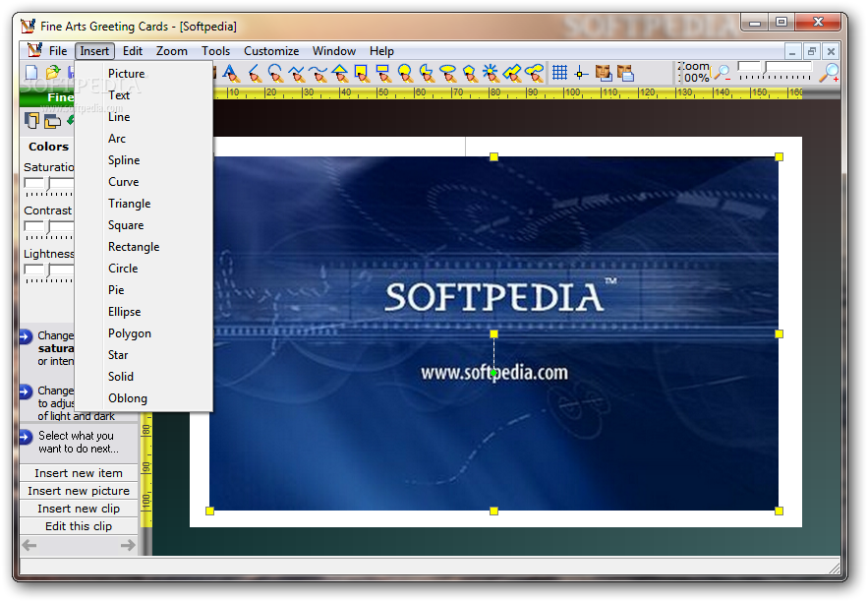This screenshot has height=602, width=868.
Task: Open the Customize menu
Action: (271, 51)
